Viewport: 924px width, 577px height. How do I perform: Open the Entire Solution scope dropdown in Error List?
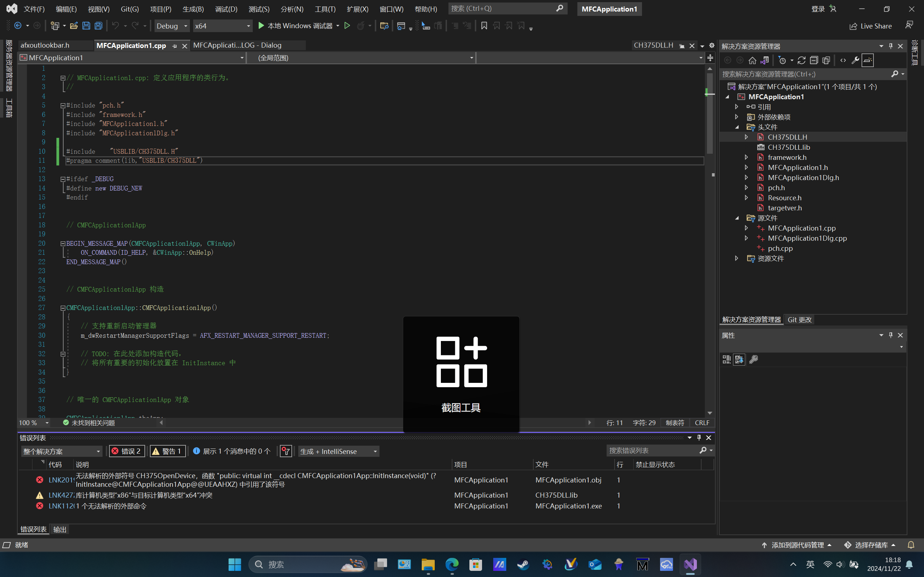61,451
